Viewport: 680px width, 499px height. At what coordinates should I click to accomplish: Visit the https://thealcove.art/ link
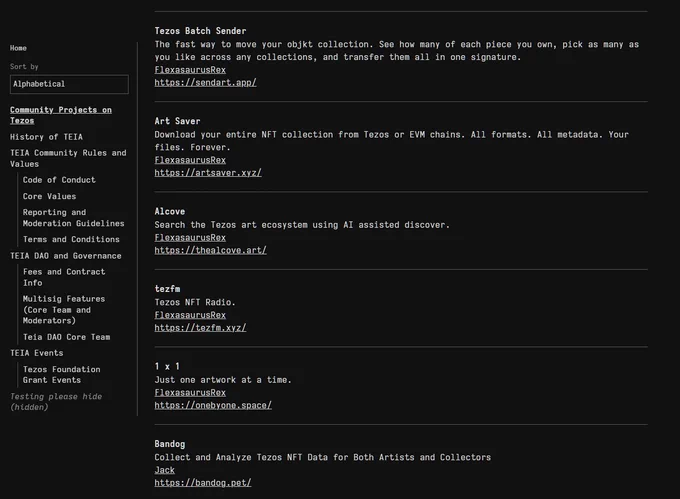210,250
